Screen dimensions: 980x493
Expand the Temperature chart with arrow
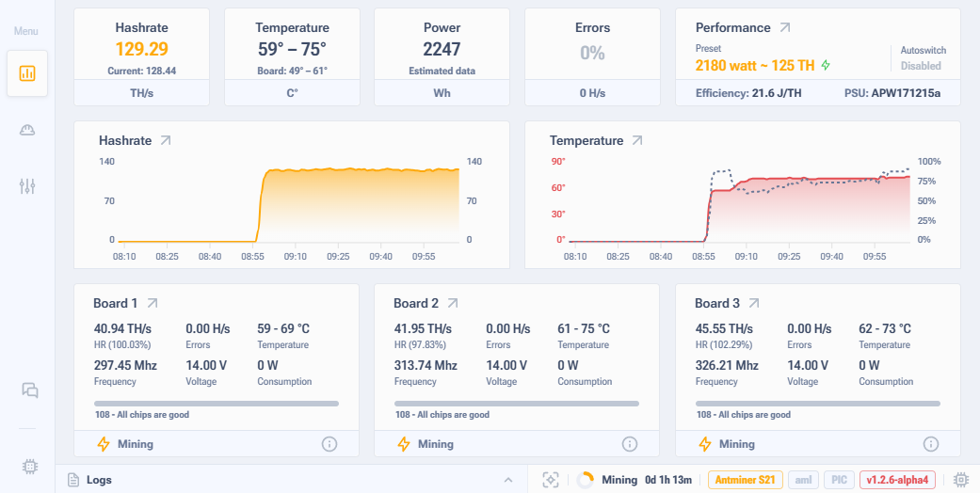click(x=637, y=140)
